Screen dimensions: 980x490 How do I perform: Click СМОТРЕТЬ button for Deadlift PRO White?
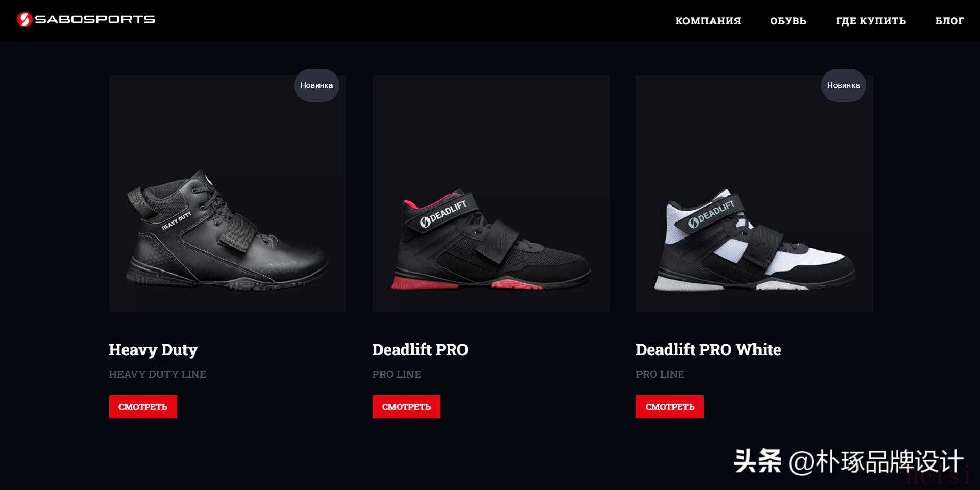[670, 407]
